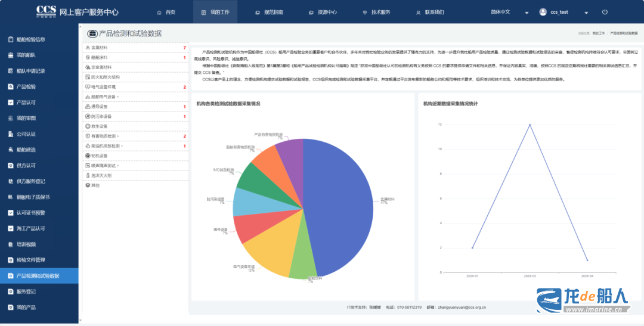Expand 船舶电气设备 submenu arrow
The width and height of the screenshot is (644, 326).
click(118, 97)
